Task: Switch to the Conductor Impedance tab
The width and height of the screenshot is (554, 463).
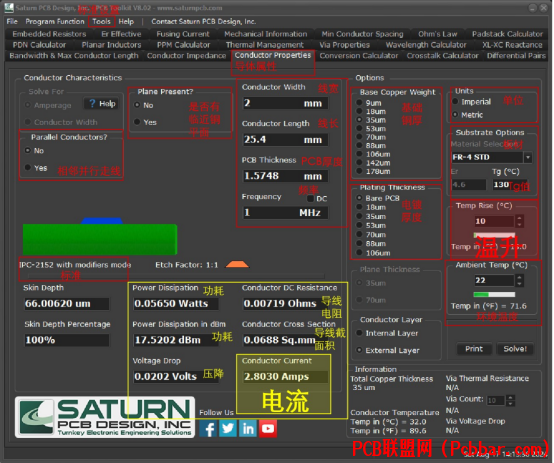Action: [x=186, y=56]
